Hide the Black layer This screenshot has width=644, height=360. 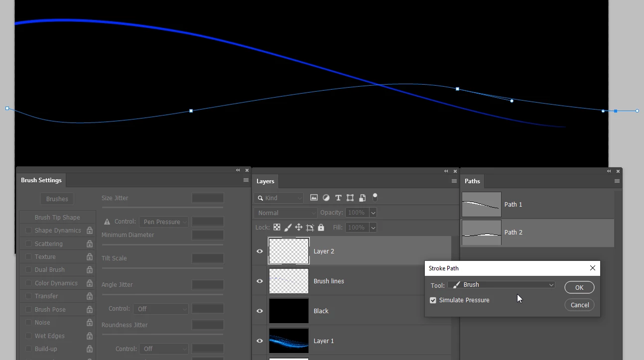pos(259,311)
